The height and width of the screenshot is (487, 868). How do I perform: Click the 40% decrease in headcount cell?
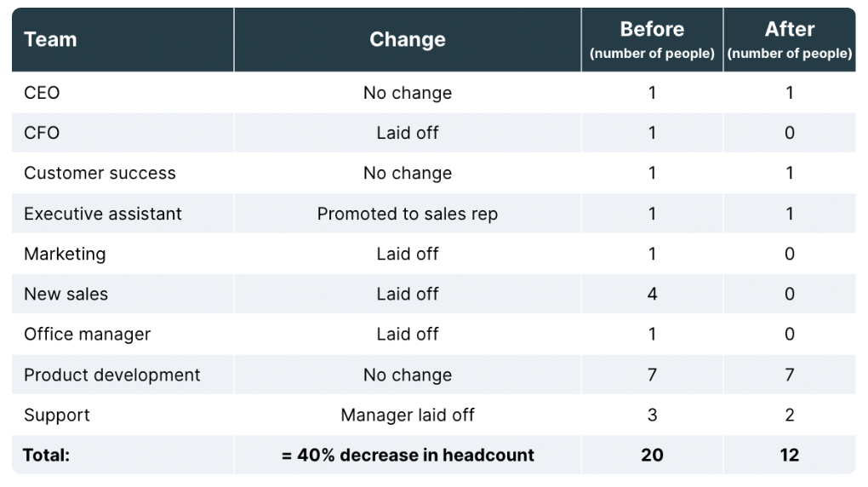point(408,455)
